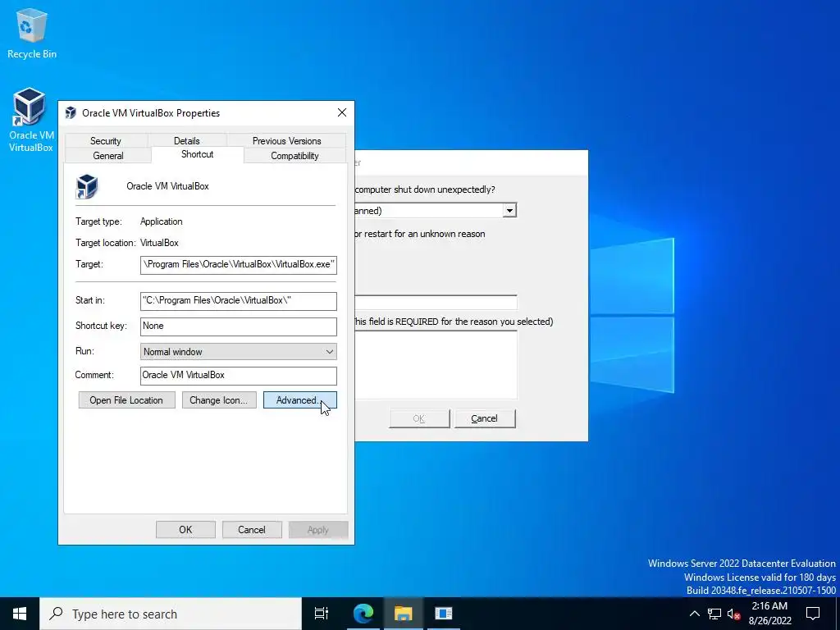This screenshot has width=840, height=630.
Task: Switch to the General tab
Action: 108,156
